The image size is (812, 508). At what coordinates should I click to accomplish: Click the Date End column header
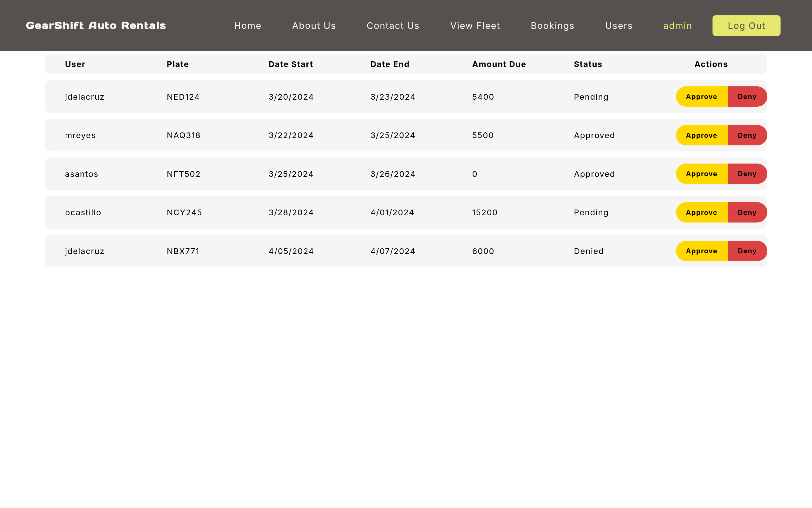390,64
